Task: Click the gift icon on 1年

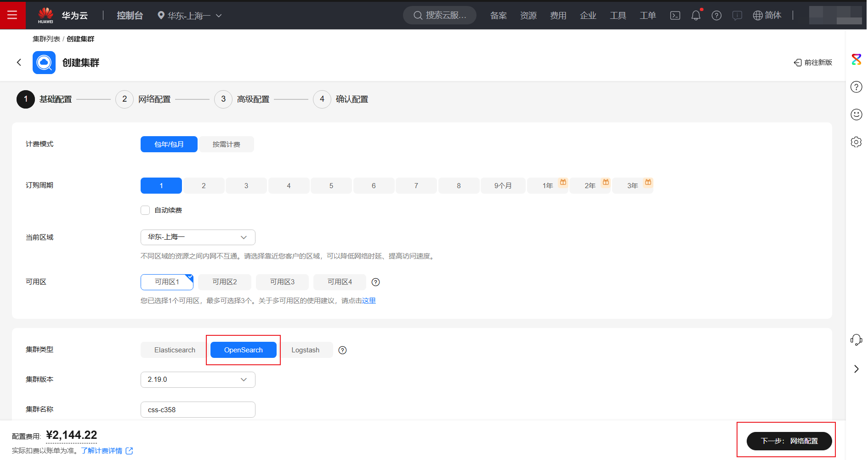Action: pos(563,182)
